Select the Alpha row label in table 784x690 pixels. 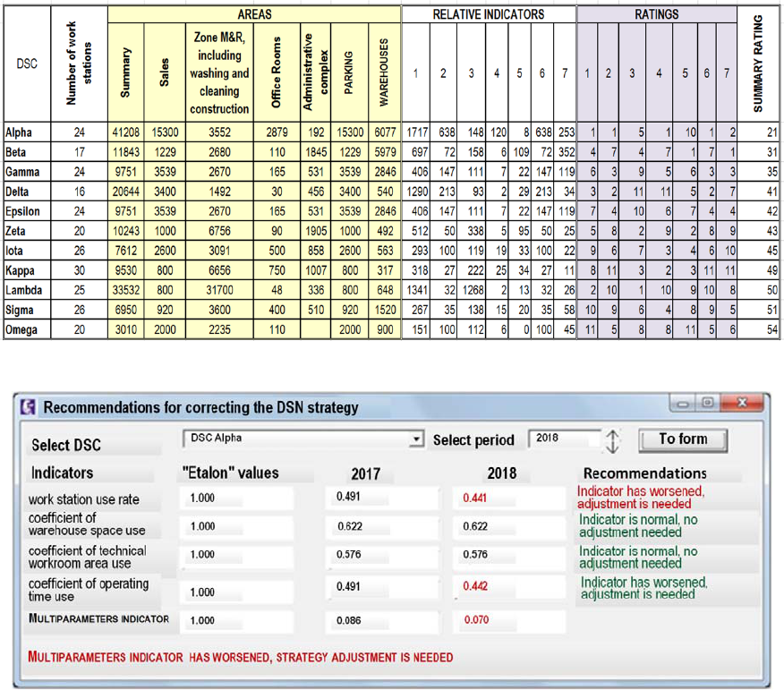tap(19, 132)
